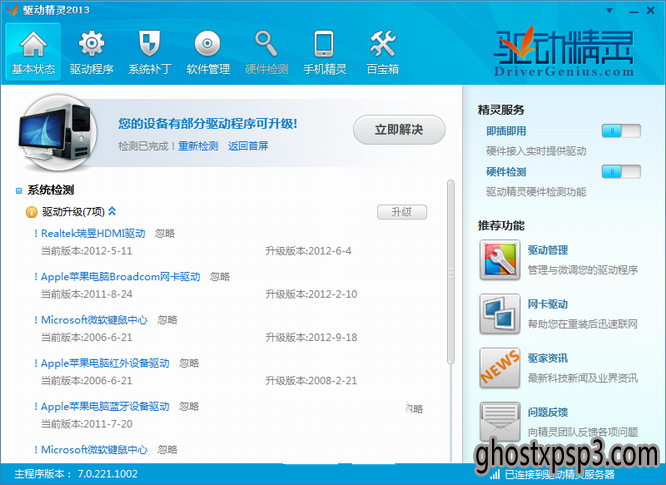
Task: Open the 问题反馈 link
Action: [x=548, y=412]
